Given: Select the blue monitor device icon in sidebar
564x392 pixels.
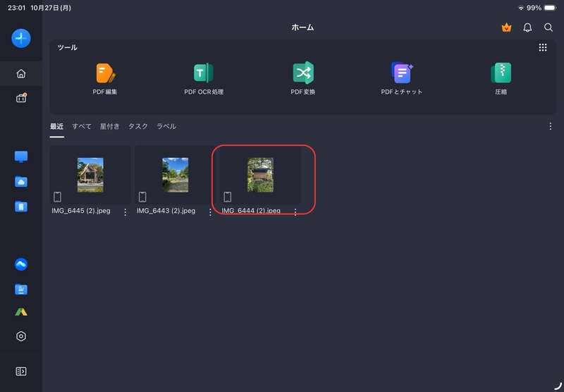Looking at the screenshot, I should (x=21, y=157).
